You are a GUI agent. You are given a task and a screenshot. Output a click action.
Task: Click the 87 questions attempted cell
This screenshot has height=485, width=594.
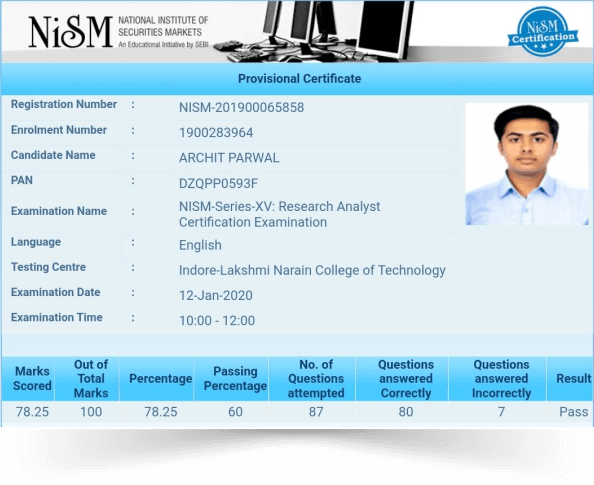click(316, 412)
